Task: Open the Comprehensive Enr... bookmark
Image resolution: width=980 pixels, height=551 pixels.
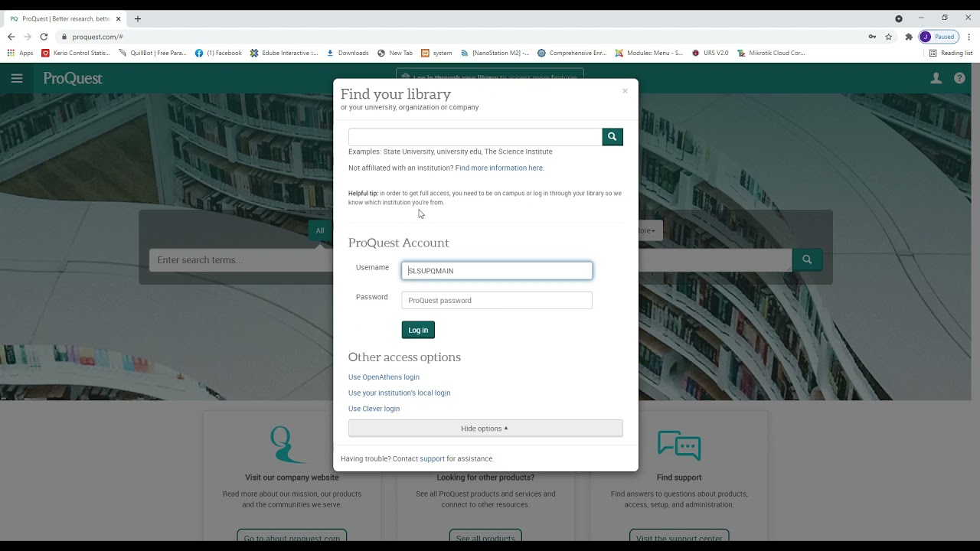Action: tap(572, 53)
